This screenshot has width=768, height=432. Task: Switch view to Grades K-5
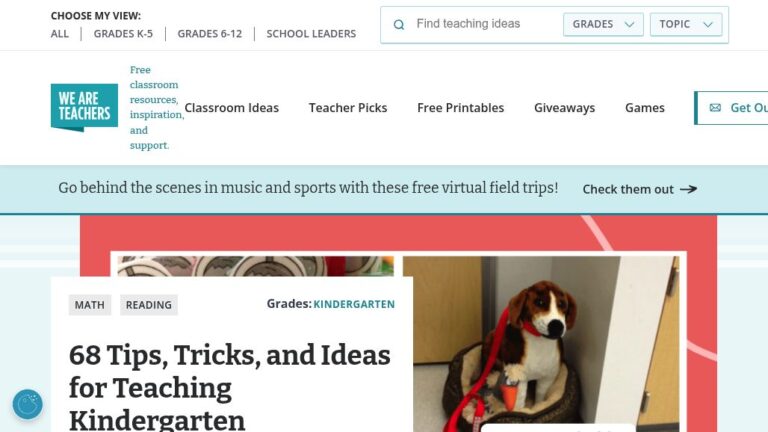point(123,34)
